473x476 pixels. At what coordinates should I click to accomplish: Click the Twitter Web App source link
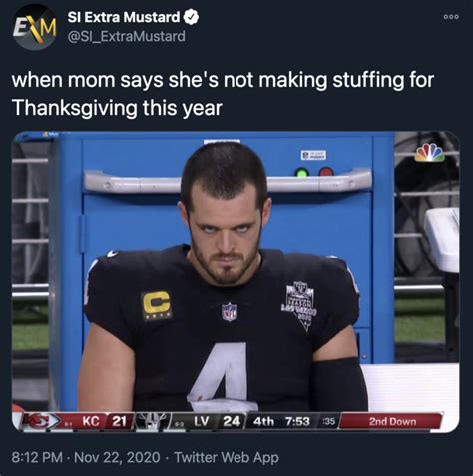tap(227, 457)
